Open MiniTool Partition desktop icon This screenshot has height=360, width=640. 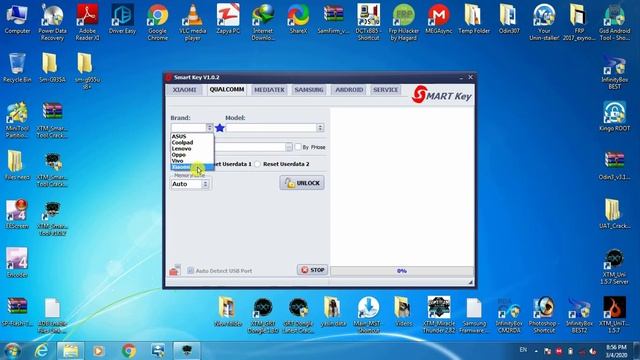pyautogui.click(x=17, y=119)
